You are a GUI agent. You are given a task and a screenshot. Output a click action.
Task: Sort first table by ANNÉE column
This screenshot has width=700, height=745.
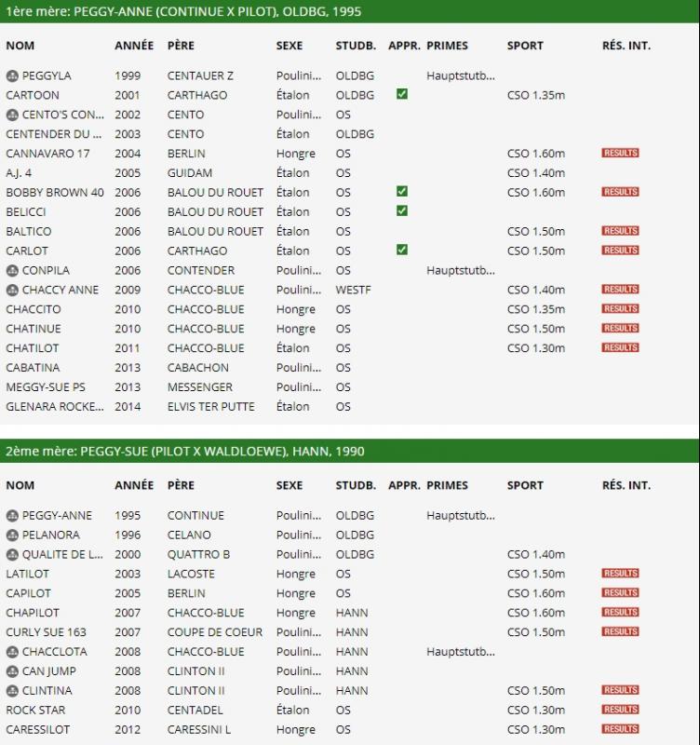134,46
